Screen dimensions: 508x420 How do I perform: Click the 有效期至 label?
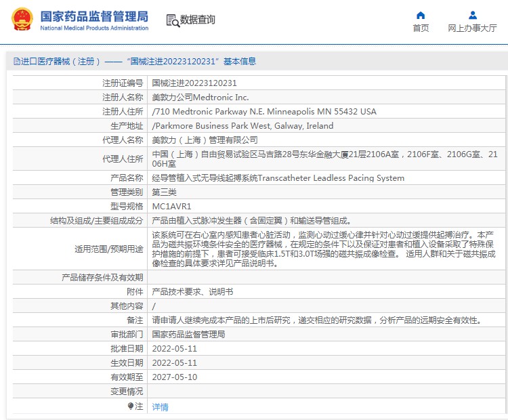[127, 377]
